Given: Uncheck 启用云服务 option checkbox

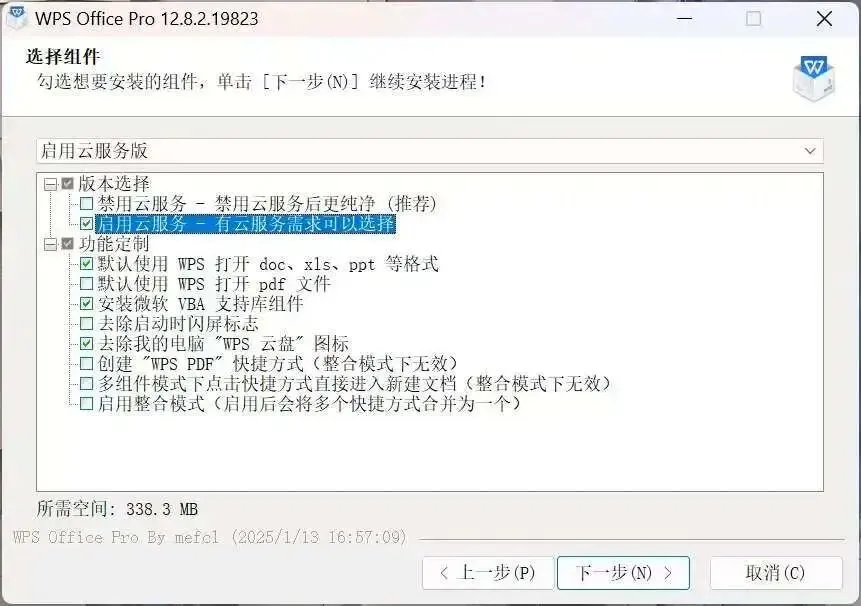Looking at the screenshot, I should (86, 223).
